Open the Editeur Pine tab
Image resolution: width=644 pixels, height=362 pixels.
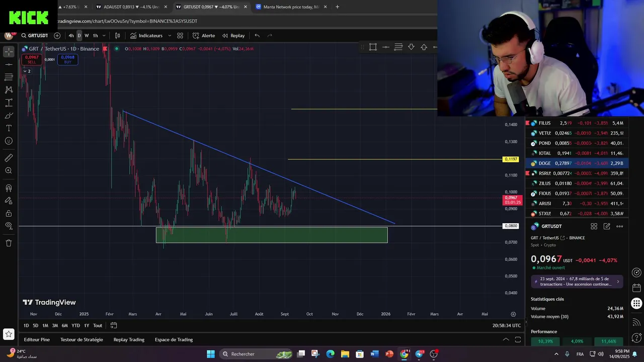[x=37, y=340]
